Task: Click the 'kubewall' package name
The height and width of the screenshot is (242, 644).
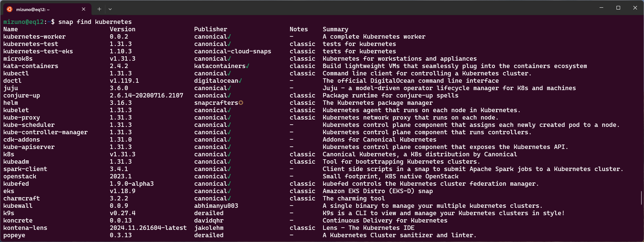Action: click(18, 206)
